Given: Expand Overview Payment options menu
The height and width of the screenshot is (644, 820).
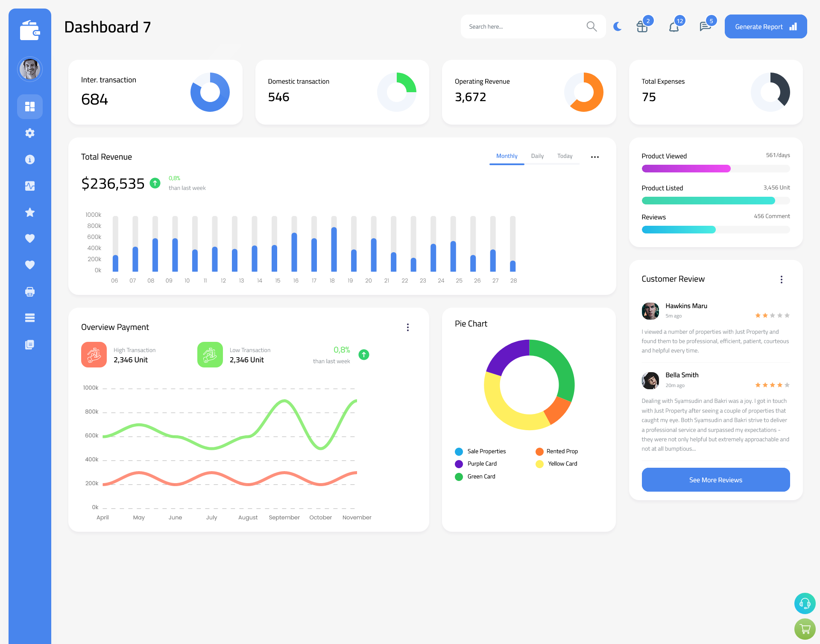Looking at the screenshot, I should [x=408, y=326].
